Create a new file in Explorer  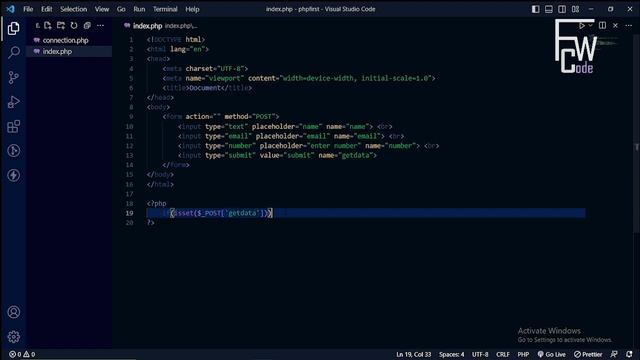click(48, 26)
